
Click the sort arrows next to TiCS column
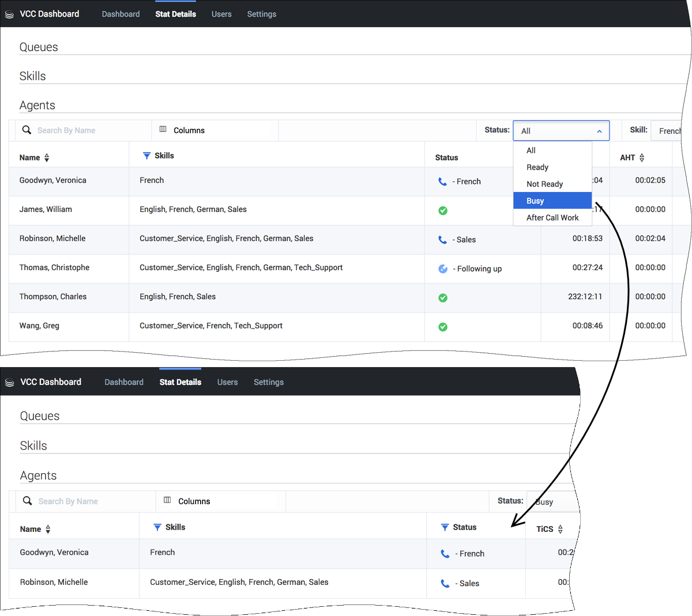point(561,529)
